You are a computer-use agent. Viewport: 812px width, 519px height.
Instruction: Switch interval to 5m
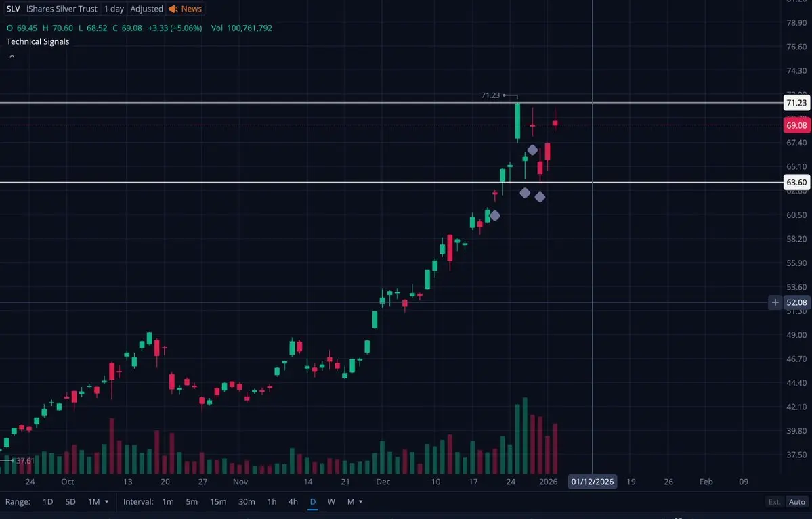pos(192,502)
